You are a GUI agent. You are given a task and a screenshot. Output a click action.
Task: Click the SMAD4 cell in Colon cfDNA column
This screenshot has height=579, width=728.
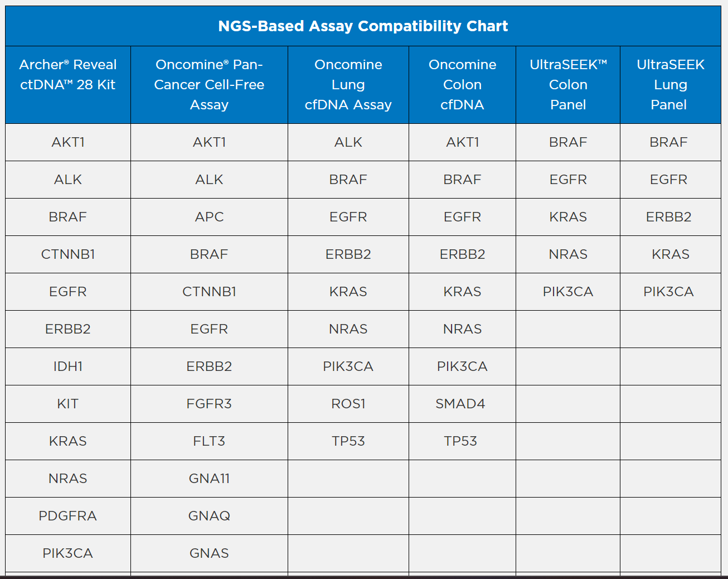point(460,404)
